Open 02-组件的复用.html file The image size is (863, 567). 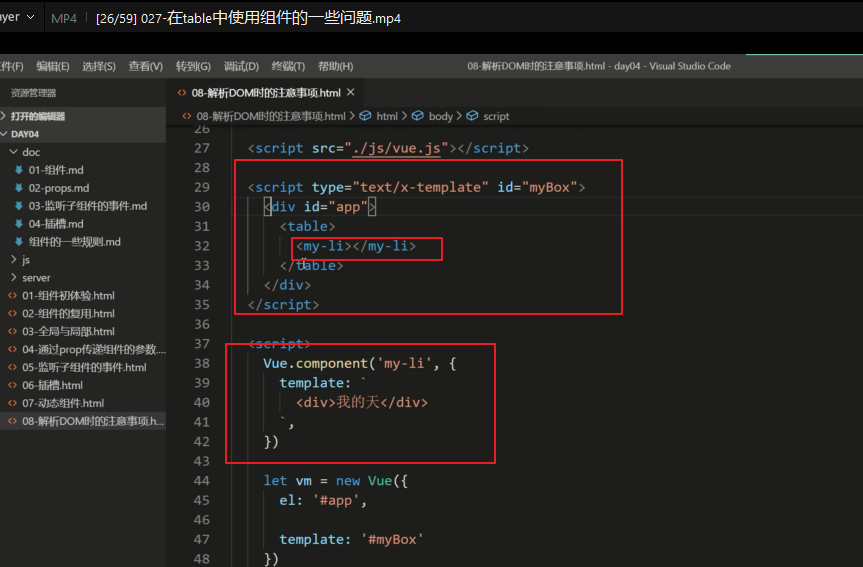tap(68, 313)
